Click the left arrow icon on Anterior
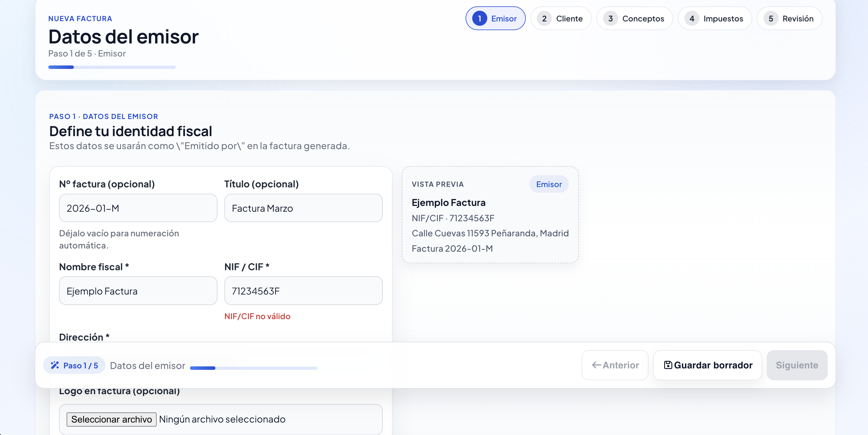The image size is (868, 435). point(596,365)
